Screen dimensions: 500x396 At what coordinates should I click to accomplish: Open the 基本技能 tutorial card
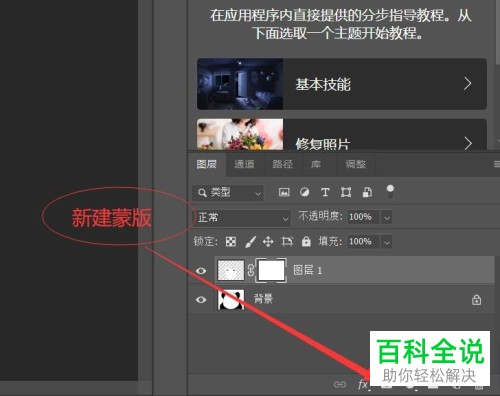click(x=342, y=84)
